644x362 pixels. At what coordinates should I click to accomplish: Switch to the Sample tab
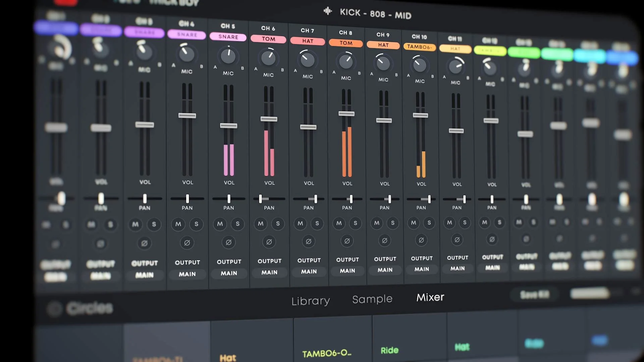pyautogui.click(x=372, y=299)
